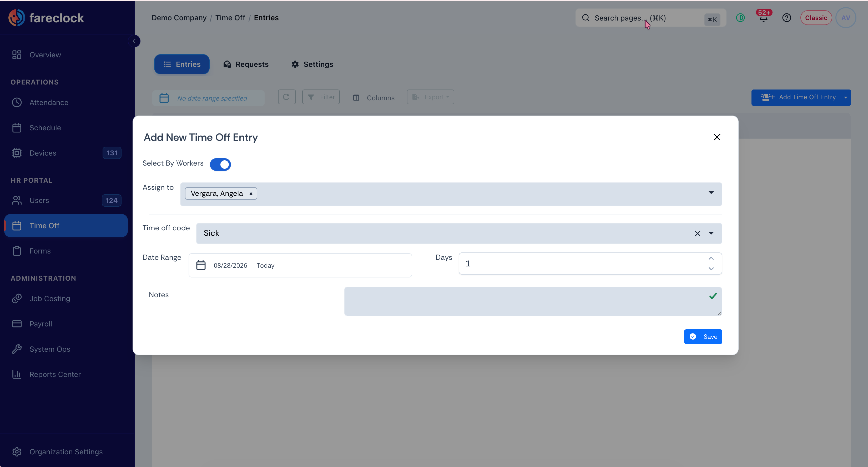Click the green status indicator icon
868x467 pixels.
pos(740,18)
